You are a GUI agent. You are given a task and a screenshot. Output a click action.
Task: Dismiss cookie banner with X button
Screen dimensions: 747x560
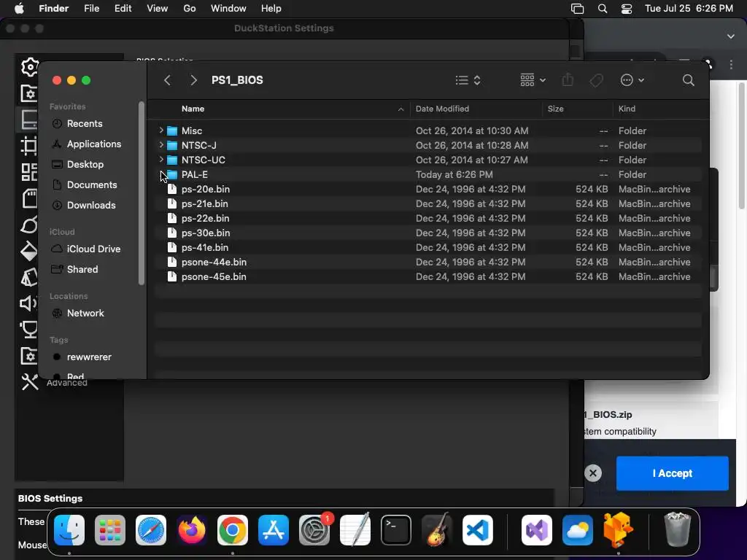(592, 473)
